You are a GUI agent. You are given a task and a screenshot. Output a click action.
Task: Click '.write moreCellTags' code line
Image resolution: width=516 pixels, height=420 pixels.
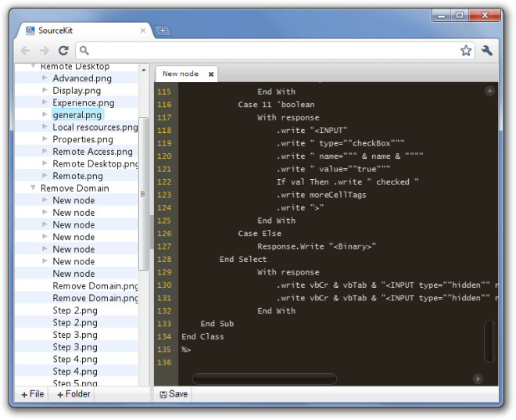321,195
